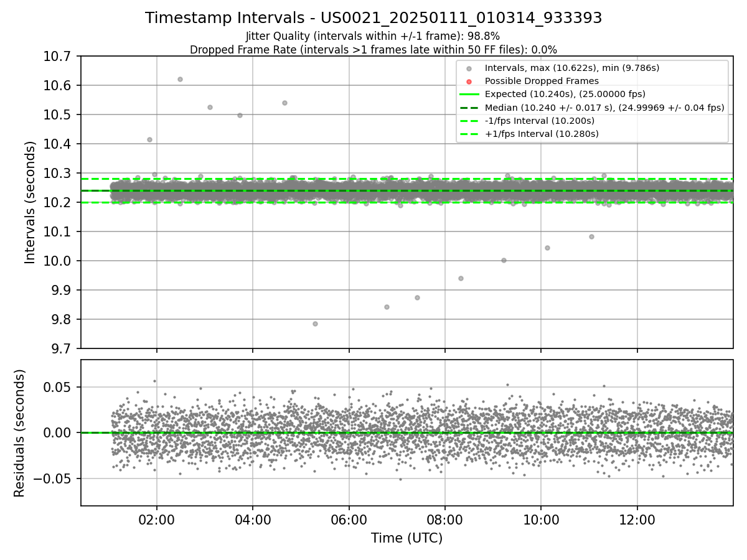Click the 06:00 x-axis tick label
This screenshot has height=560, width=747.
pyautogui.click(x=349, y=519)
